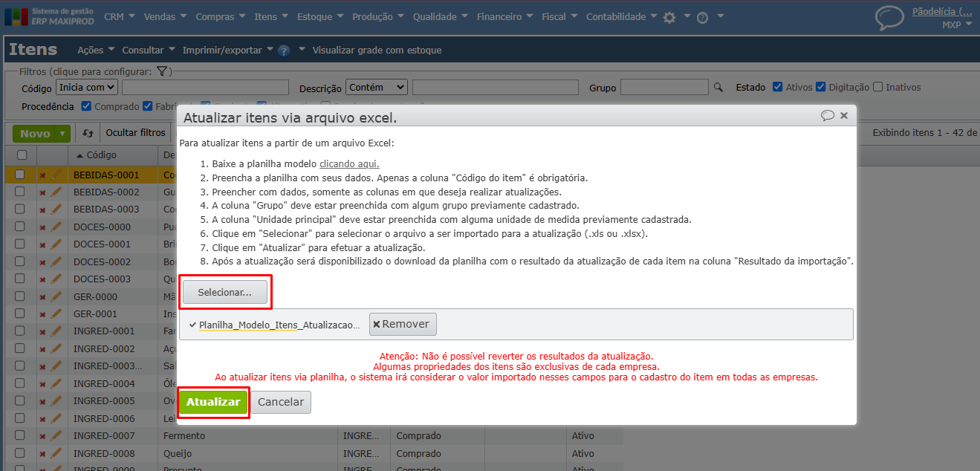Open the Compras menu
The height and width of the screenshot is (471, 980).
[221, 16]
